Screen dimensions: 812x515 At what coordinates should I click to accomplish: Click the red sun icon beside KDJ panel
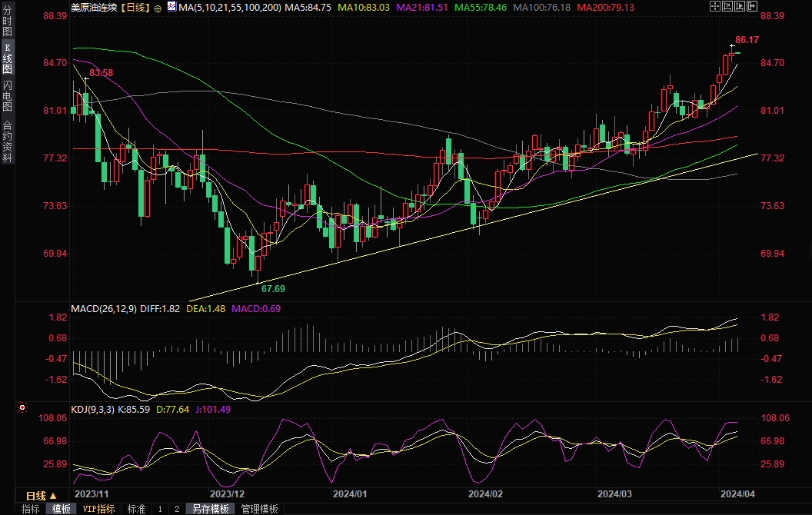click(x=22, y=408)
